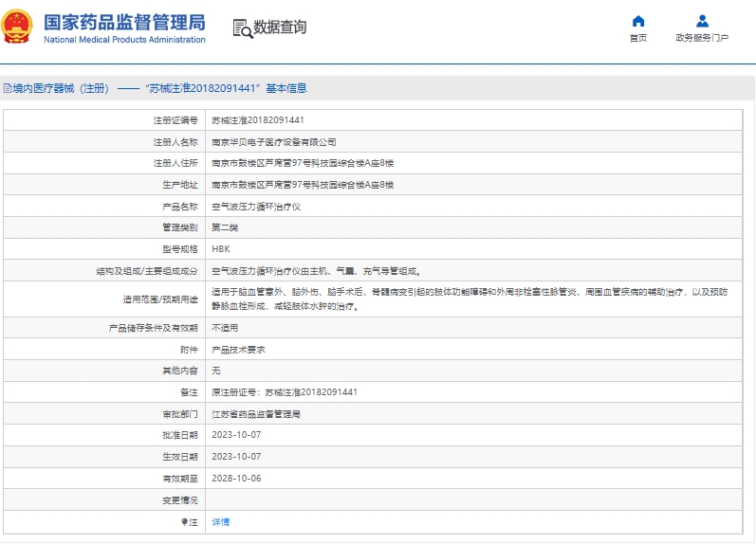756x544 pixels.
Task: Open government service portal person icon
Action: [x=703, y=21]
